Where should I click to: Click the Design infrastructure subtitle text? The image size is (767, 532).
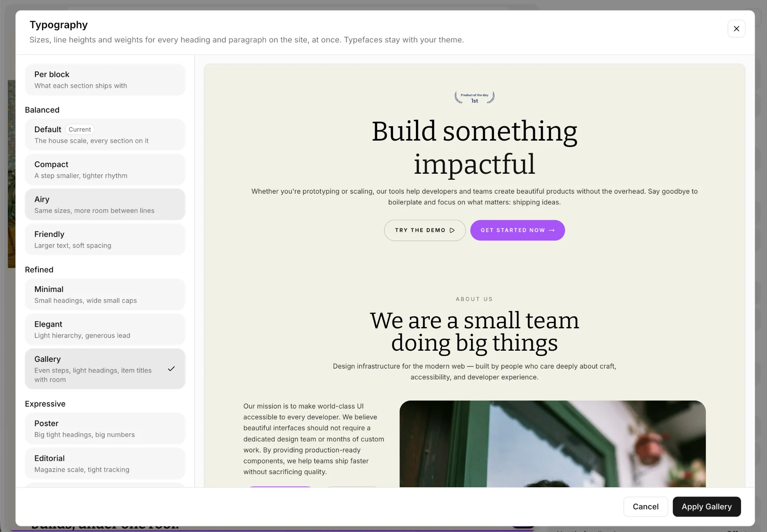click(475, 371)
